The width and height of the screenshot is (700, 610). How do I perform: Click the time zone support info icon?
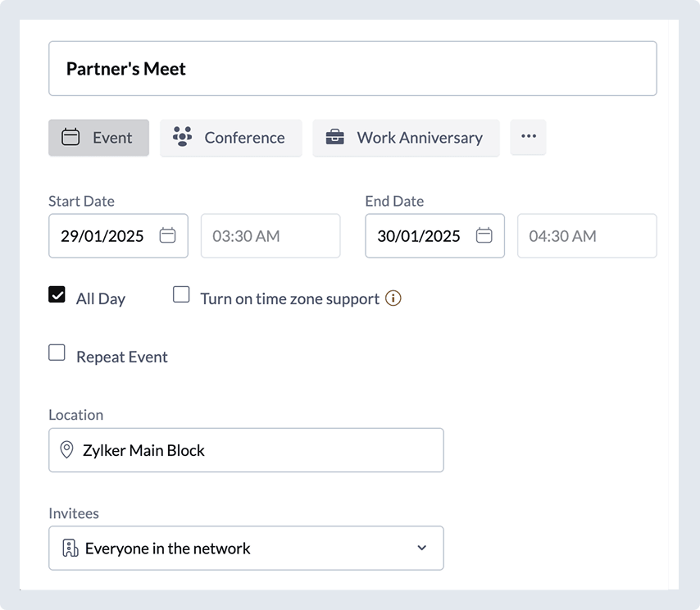pyautogui.click(x=393, y=298)
